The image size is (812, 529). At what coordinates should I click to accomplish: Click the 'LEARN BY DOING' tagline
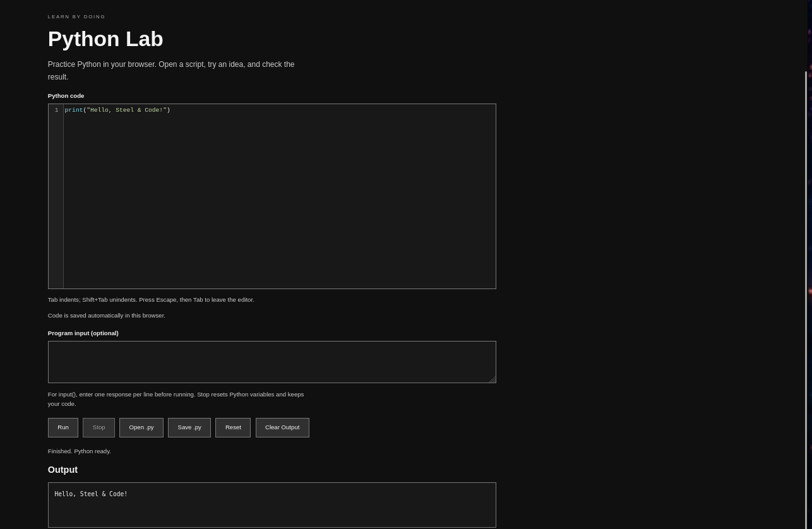point(76,17)
